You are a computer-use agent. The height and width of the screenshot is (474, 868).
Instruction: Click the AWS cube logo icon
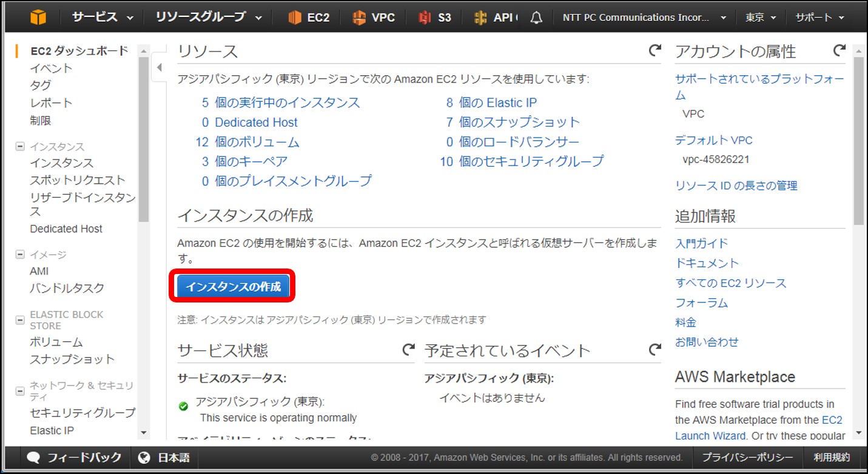pos(38,18)
